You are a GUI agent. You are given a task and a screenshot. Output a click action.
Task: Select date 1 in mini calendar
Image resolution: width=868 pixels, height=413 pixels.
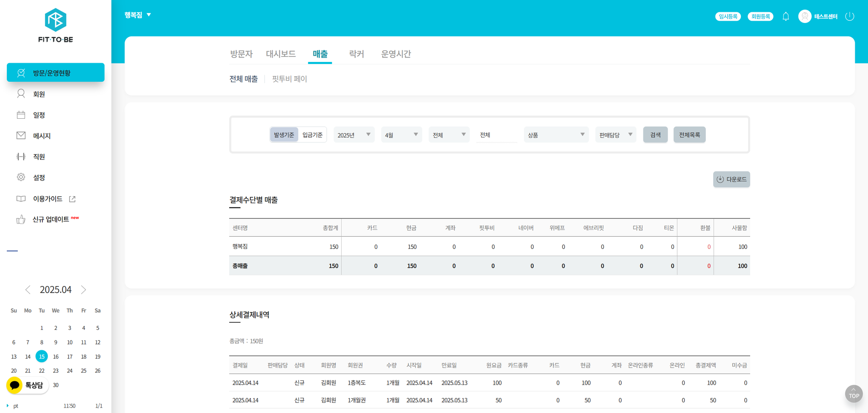click(x=42, y=328)
